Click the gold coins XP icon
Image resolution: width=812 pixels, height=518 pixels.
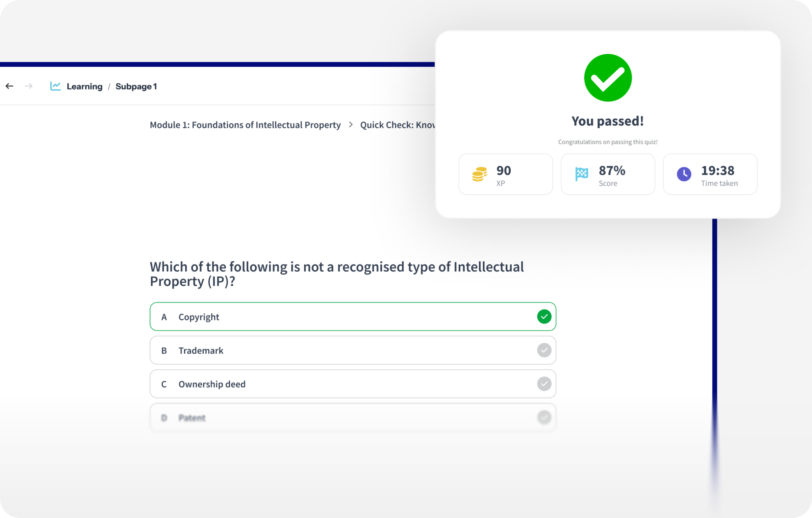479,174
